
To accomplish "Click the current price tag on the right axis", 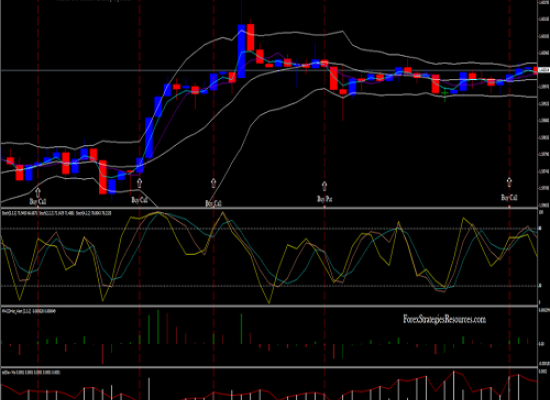I will click(x=544, y=71).
